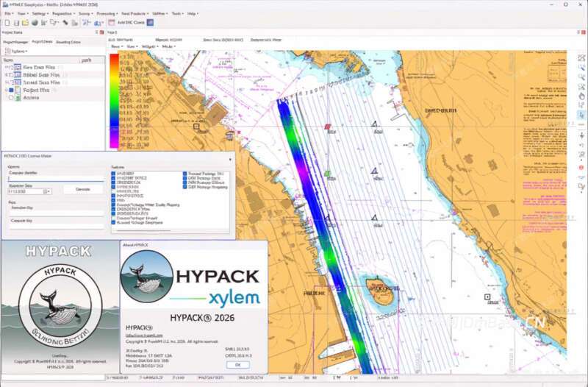Click the new project page icon
The image size is (588, 387).
(x=7, y=23)
